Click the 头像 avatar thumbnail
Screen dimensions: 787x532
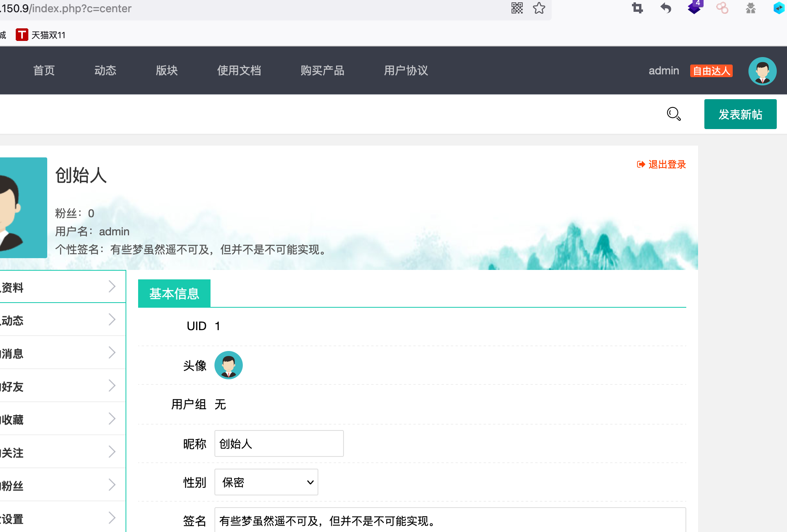pyautogui.click(x=228, y=365)
